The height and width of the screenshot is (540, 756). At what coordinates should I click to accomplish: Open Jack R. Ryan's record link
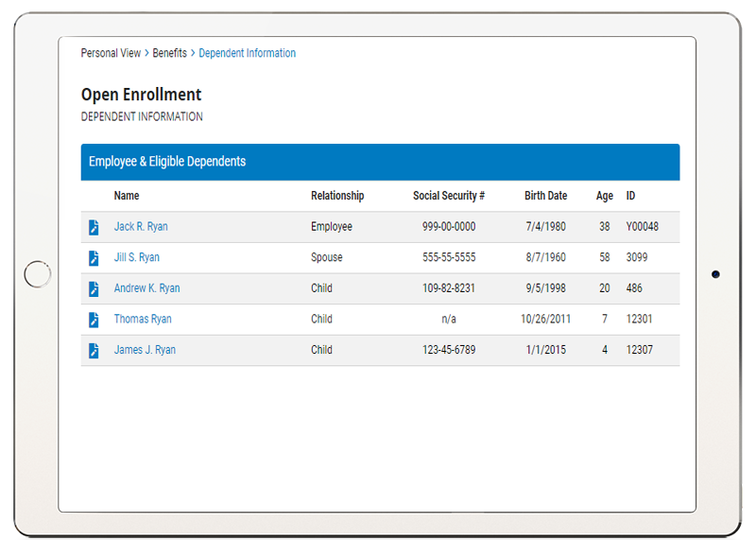pyautogui.click(x=141, y=227)
